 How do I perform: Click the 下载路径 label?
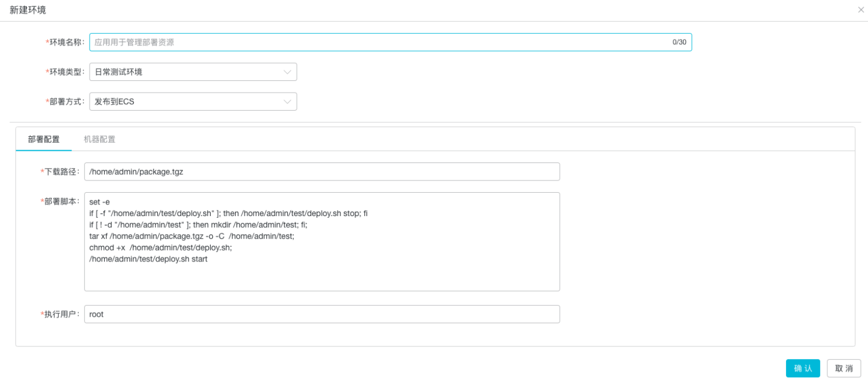click(60, 171)
